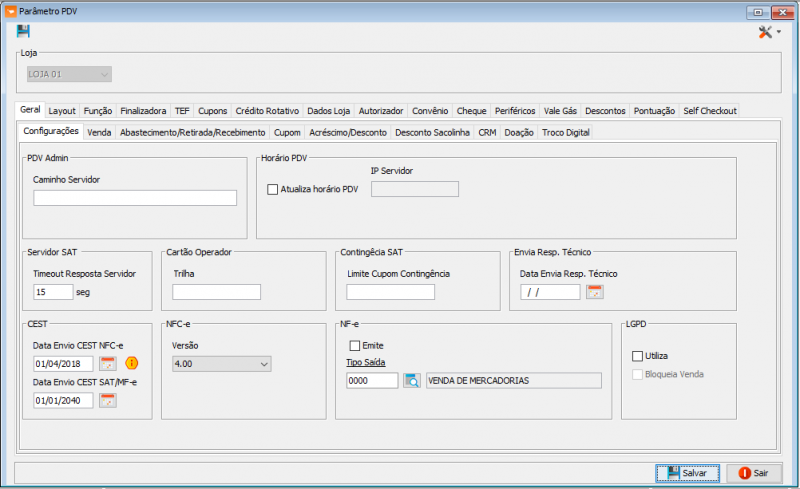This screenshot has width=800, height=489.
Task: Open calendar for Data Envio CEST NFC-e
Action: coord(108,363)
